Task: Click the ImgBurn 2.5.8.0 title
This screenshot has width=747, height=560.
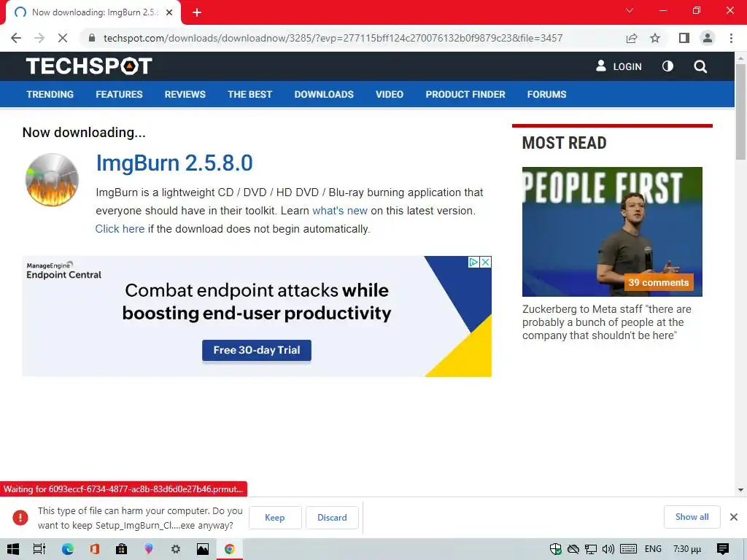Action: click(x=174, y=163)
